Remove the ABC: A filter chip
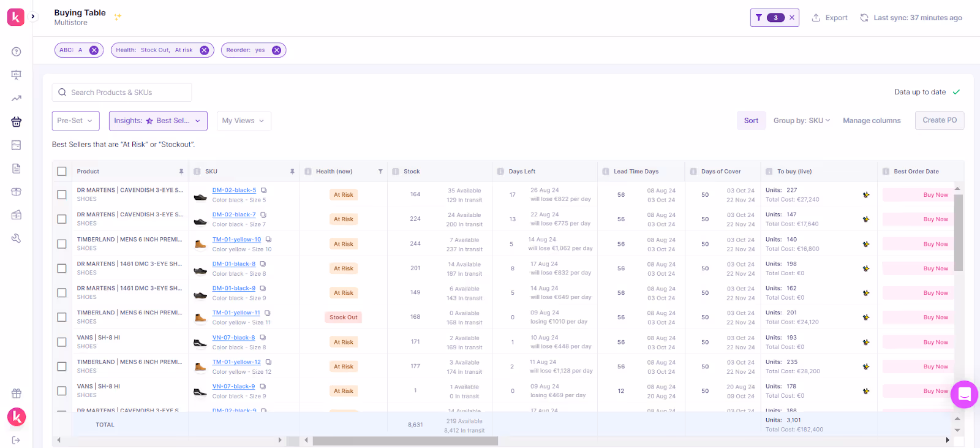 point(94,50)
